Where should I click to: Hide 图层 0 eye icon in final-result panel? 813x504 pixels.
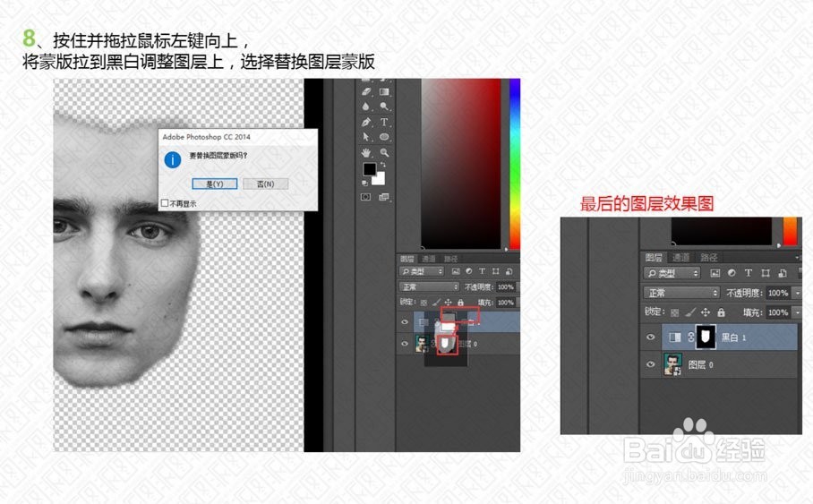coord(651,364)
